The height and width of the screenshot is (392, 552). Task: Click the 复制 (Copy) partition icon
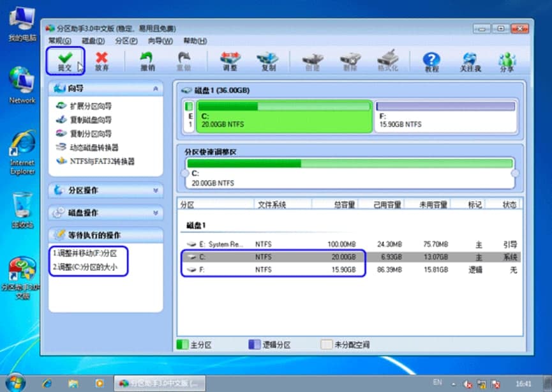click(x=268, y=61)
